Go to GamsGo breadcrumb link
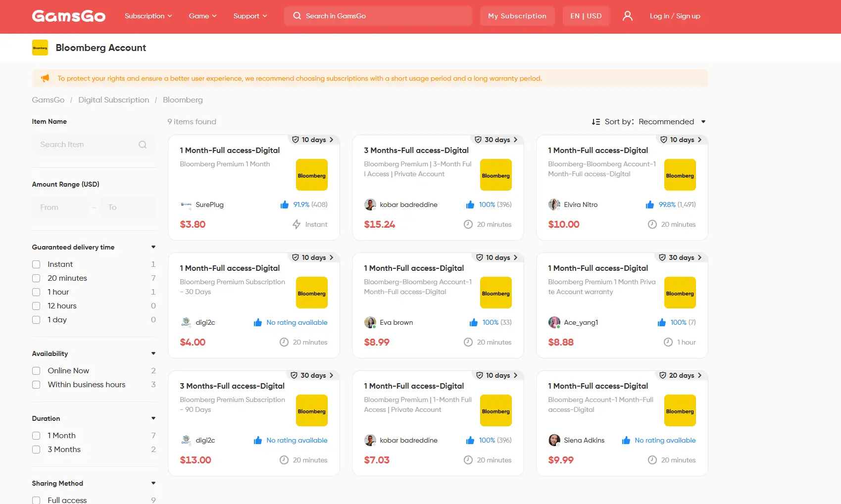 (48, 100)
